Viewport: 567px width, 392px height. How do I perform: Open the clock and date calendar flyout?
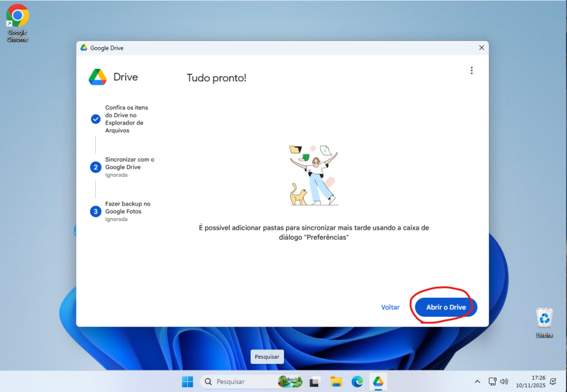[x=530, y=381]
